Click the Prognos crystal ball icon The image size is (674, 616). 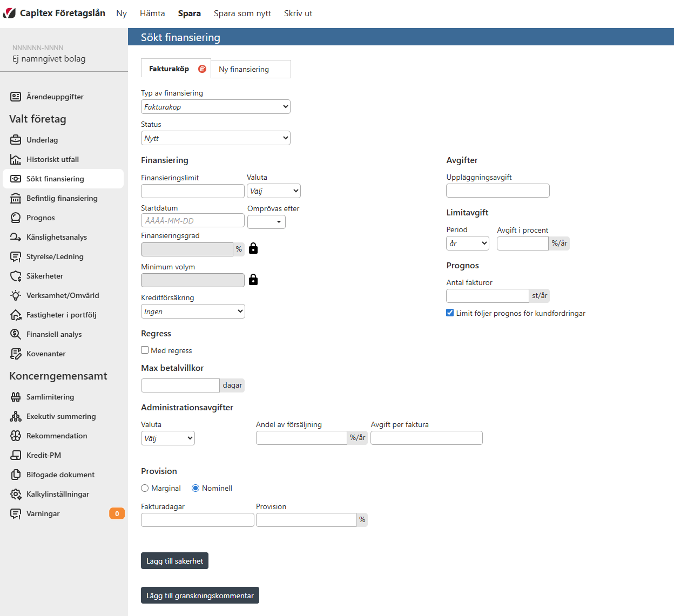click(16, 218)
